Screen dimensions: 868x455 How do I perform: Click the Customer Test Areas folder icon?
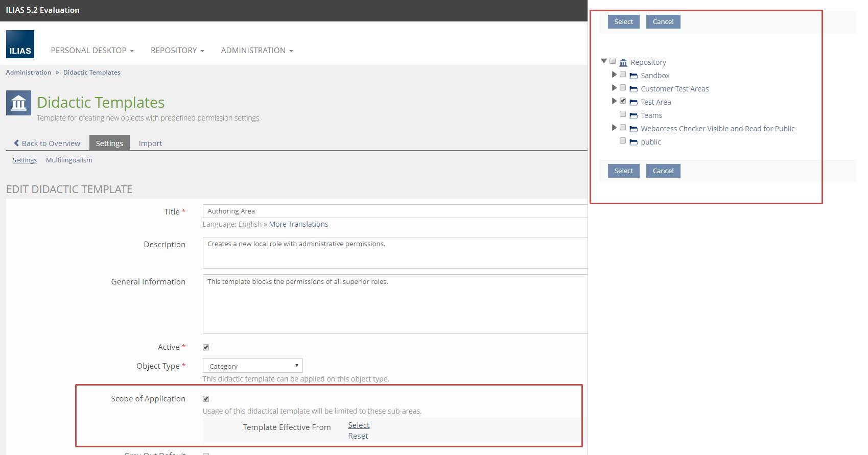(634, 89)
